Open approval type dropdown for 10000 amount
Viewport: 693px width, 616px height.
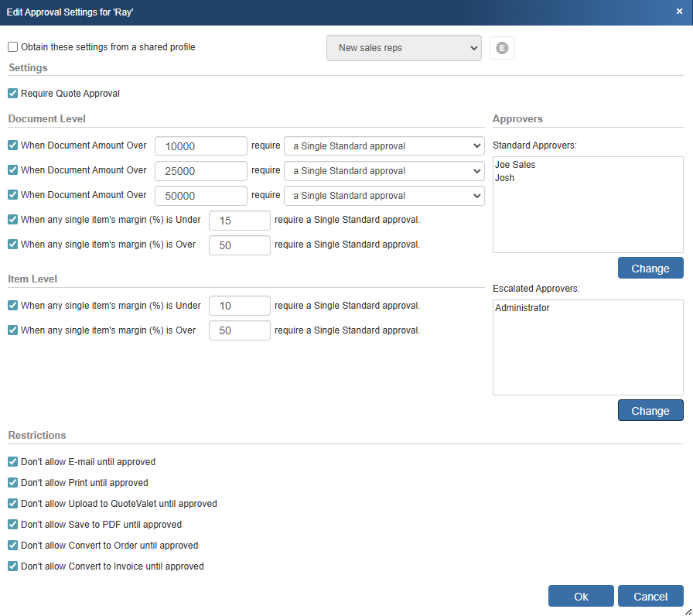(384, 146)
